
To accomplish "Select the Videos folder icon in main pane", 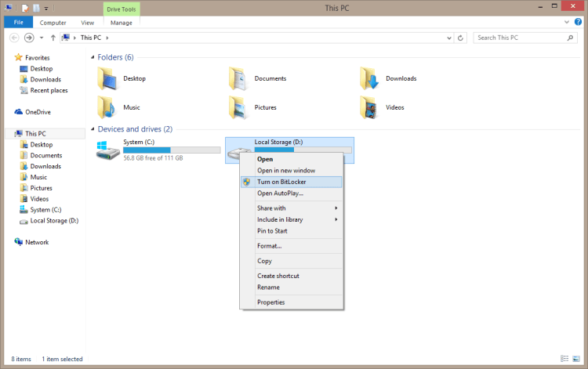I will pyautogui.click(x=370, y=107).
